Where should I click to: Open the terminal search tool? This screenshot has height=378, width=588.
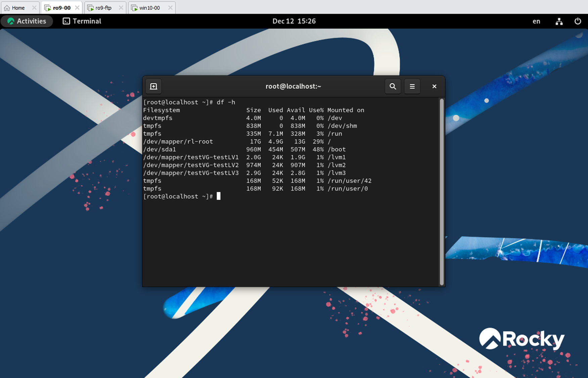[x=393, y=86]
